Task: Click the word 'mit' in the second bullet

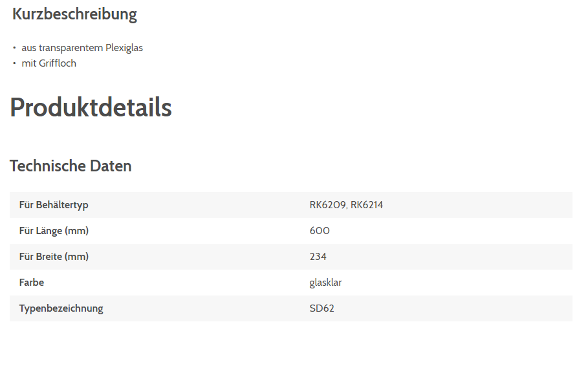Action: point(29,63)
